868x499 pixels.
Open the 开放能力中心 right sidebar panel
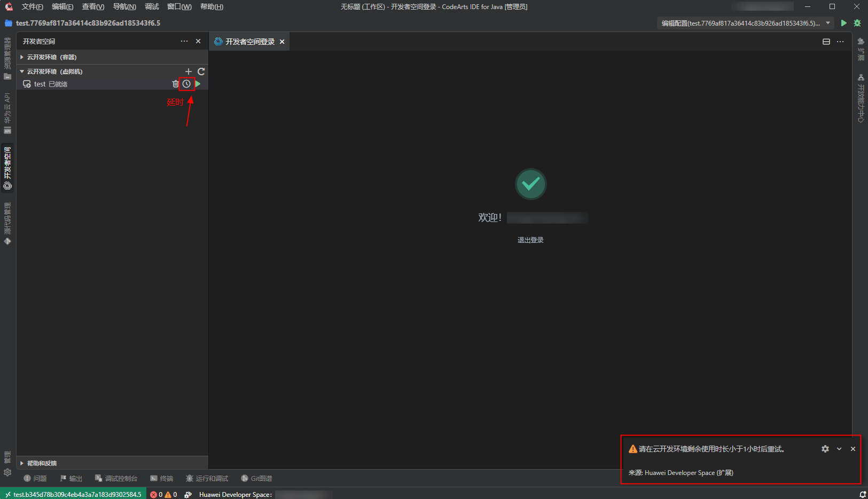(861, 98)
